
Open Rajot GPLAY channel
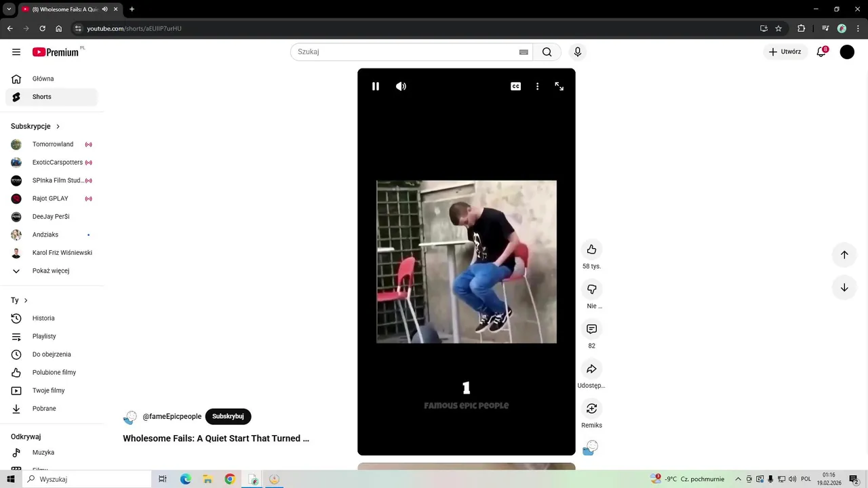tap(52, 199)
